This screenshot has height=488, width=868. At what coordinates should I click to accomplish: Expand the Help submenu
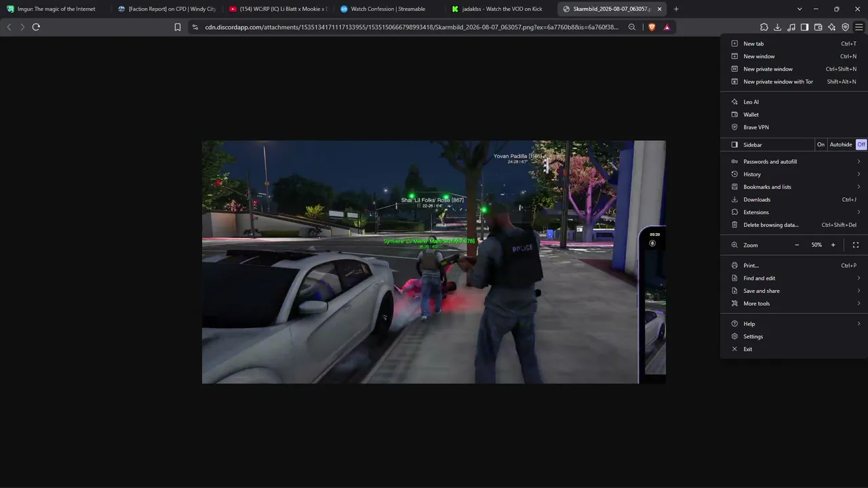[794, 324]
